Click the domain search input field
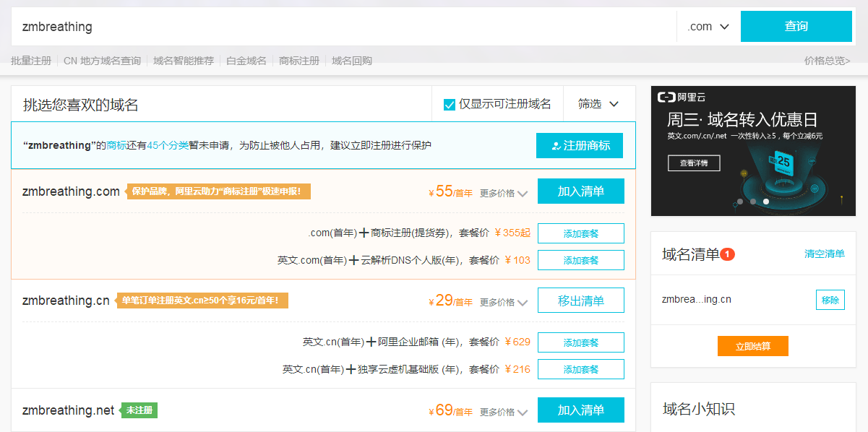 click(344, 27)
